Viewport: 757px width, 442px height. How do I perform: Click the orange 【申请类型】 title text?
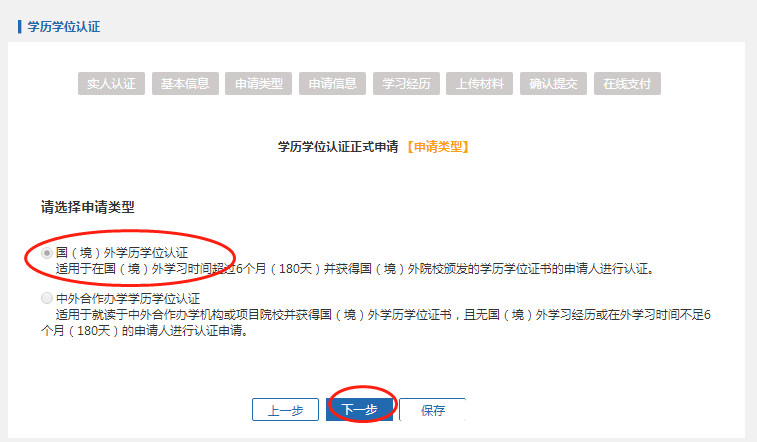(x=437, y=147)
